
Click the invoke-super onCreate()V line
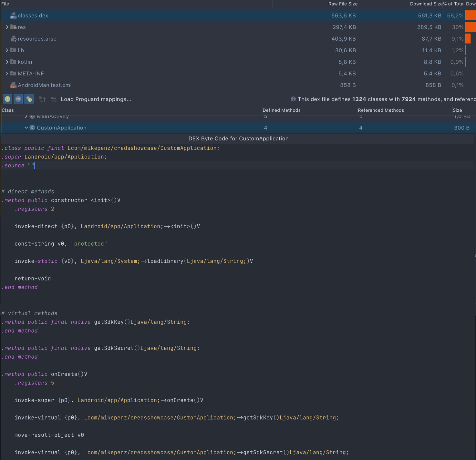coord(109,400)
